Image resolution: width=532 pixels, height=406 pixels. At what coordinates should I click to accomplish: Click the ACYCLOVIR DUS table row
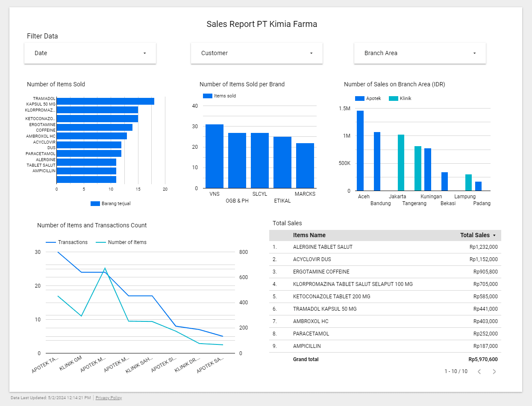pyautogui.click(x=385, y=259)
